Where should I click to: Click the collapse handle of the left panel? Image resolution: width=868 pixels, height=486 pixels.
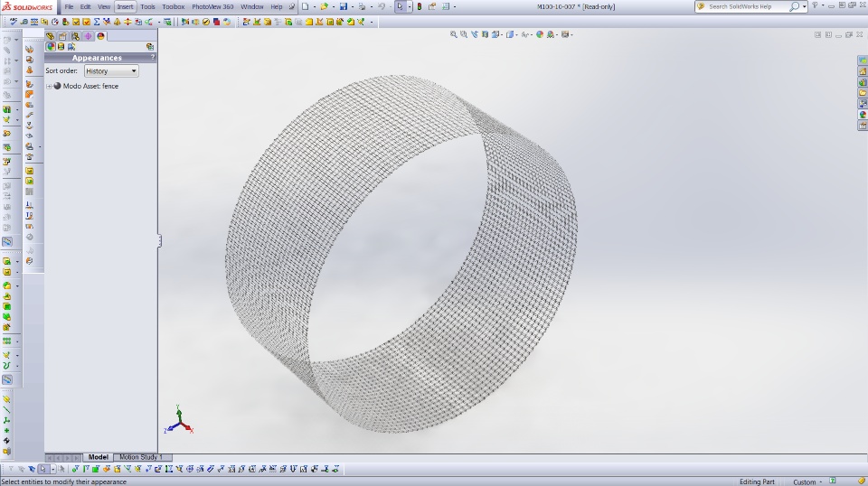[159, 240]
